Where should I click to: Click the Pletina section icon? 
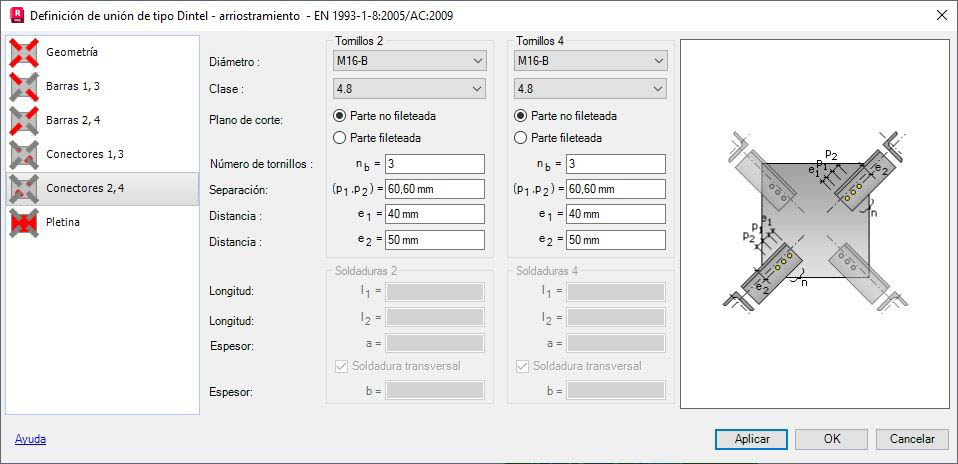point(24,223)
